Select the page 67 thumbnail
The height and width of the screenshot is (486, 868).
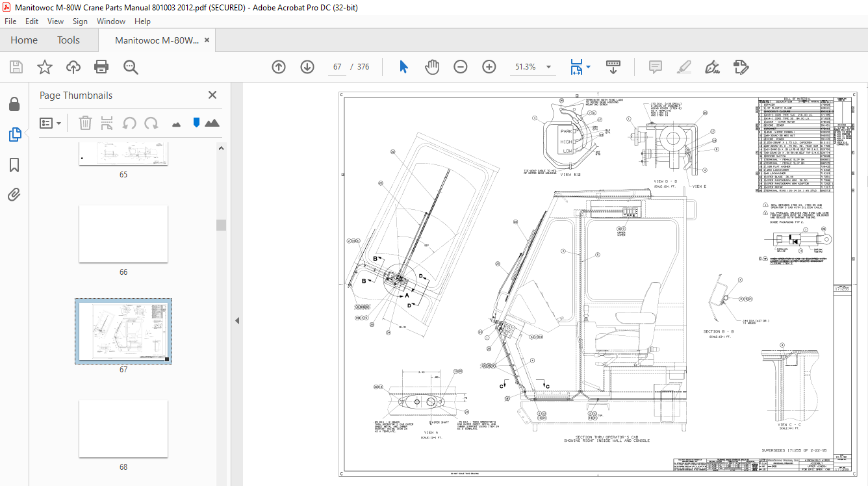tap(123, 331)
